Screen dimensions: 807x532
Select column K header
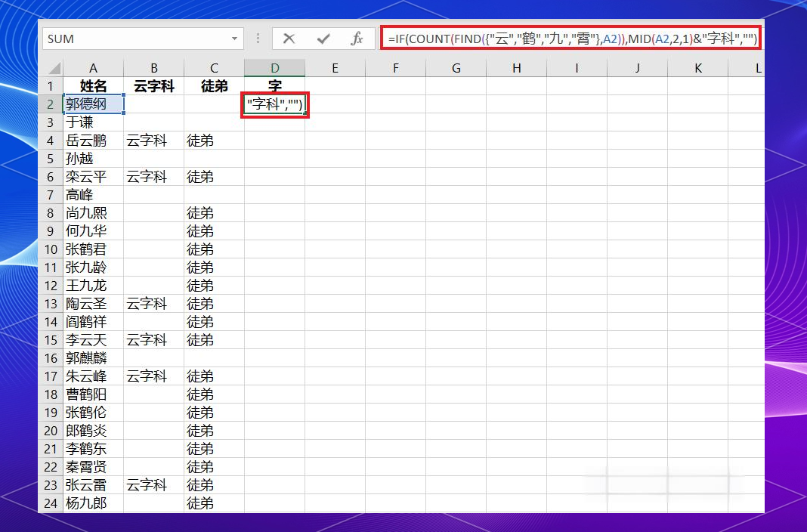click(698, 68)
